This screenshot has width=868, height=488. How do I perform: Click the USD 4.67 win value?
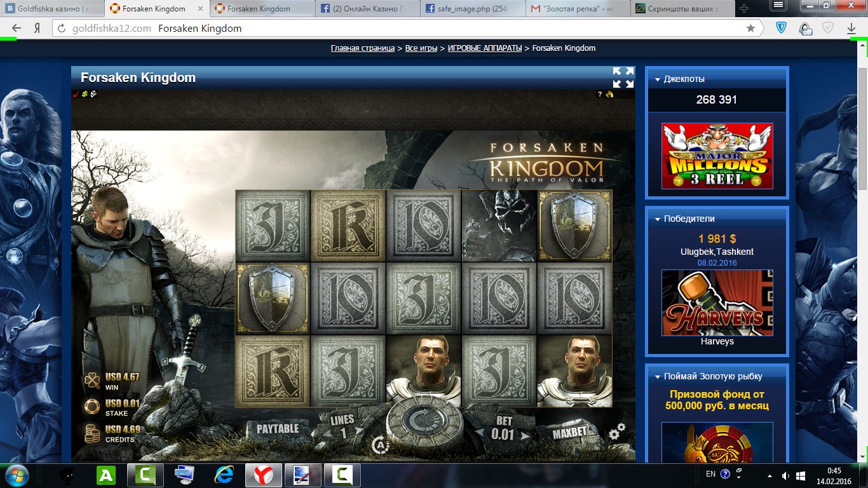pyautogui.click(x=122, y=377)
